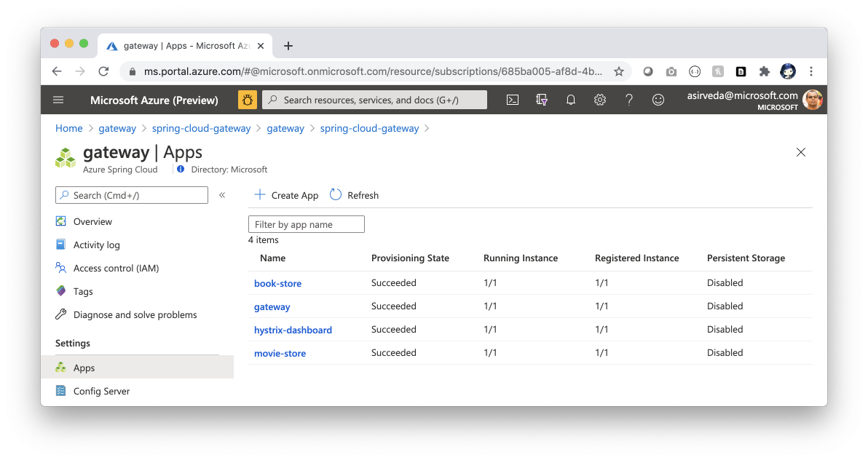Open Cloud Shell from the top bar
Screen dimensions: 868x460
[x=513, y=100]
